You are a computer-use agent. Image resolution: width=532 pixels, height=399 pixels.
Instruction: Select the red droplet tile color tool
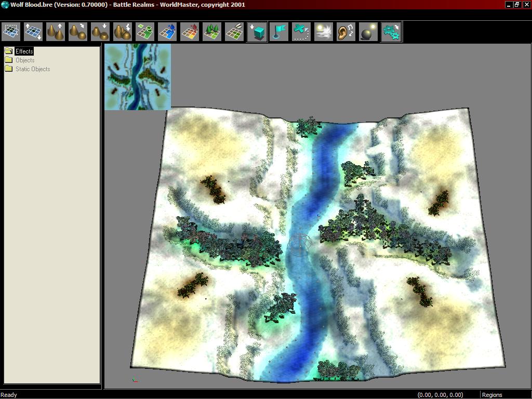(x=190, y=32)
